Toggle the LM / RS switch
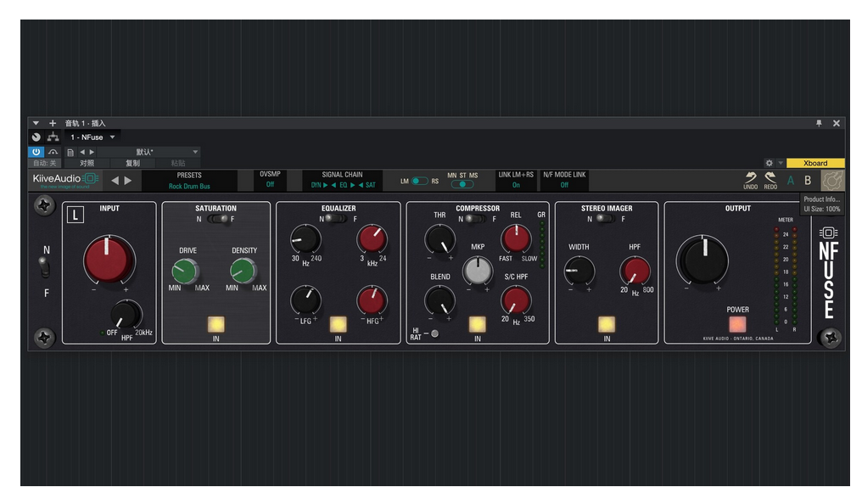 [420, 181]
